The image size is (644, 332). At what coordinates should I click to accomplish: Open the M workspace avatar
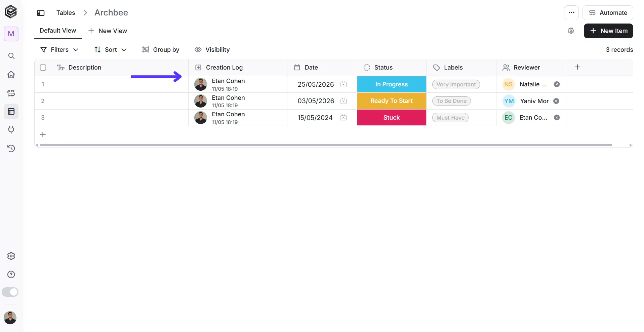tap(11, 34)
